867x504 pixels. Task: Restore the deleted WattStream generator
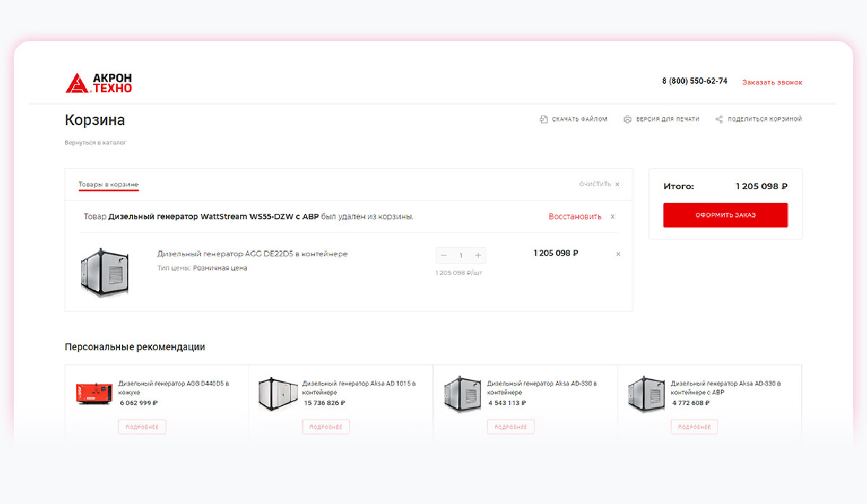click(x=574, y=217)
